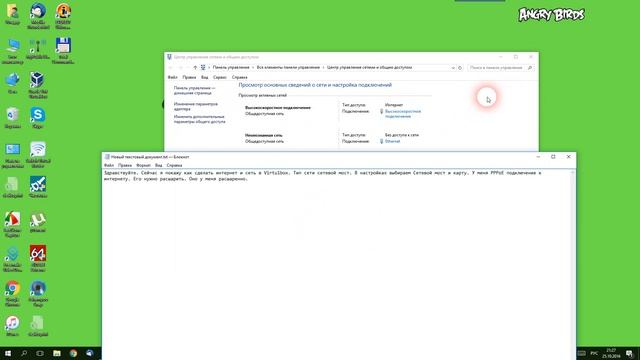The width and height of the screenshot is (640, 360).
Task: Click the Ethernet connection link
Action: click(x=392, y=141)
